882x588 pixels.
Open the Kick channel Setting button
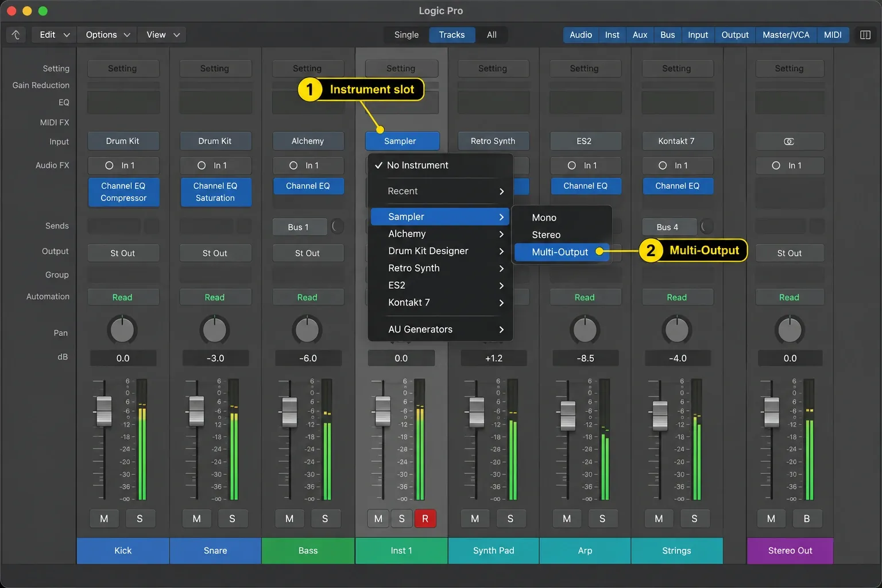[123, 68]
